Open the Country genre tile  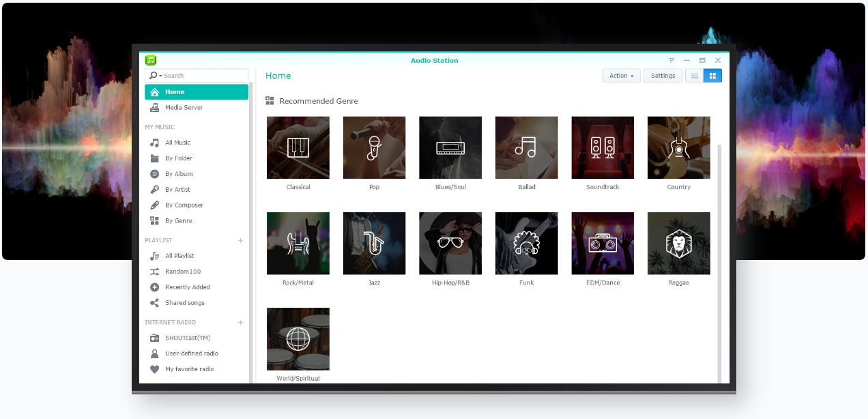coord(679,147)
